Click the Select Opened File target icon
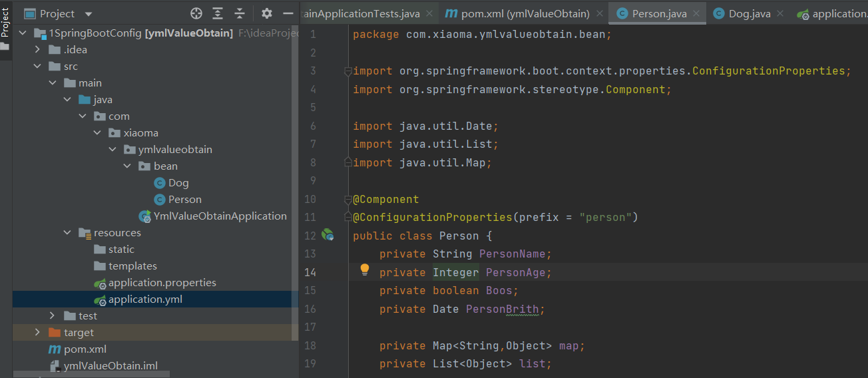The image size is (868, 378). [196, 13]
